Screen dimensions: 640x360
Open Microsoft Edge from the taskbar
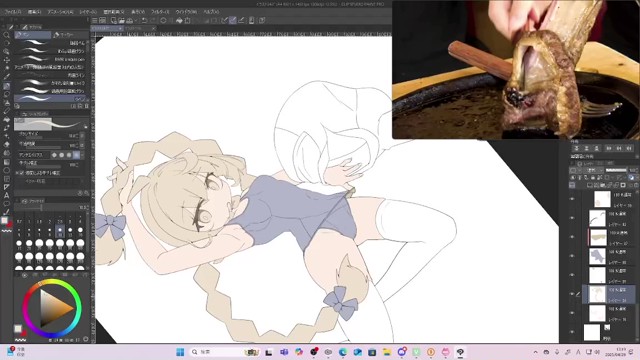(342, 352)
